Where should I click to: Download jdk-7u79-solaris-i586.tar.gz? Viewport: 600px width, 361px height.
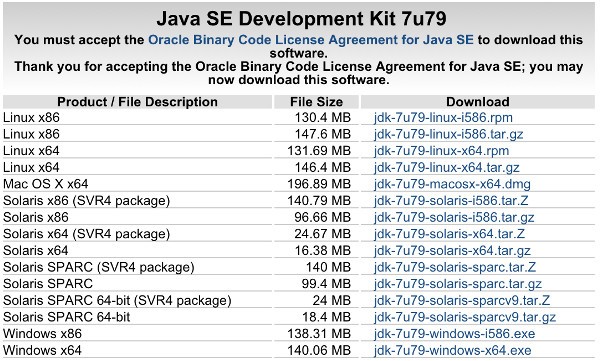click(x=454, y=217)
